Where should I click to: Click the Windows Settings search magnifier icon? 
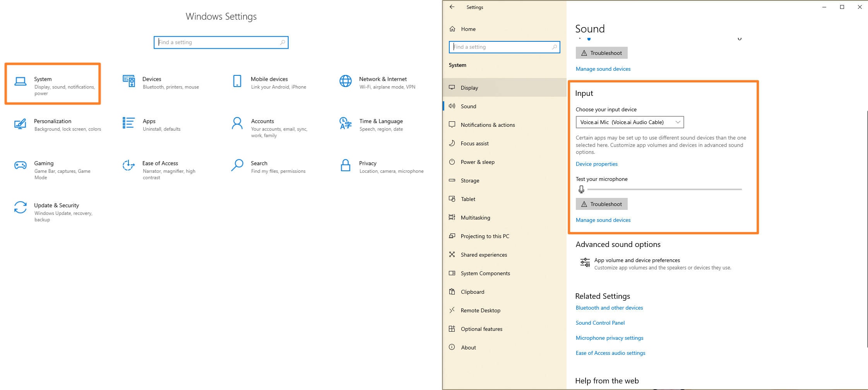click(282, 43)
